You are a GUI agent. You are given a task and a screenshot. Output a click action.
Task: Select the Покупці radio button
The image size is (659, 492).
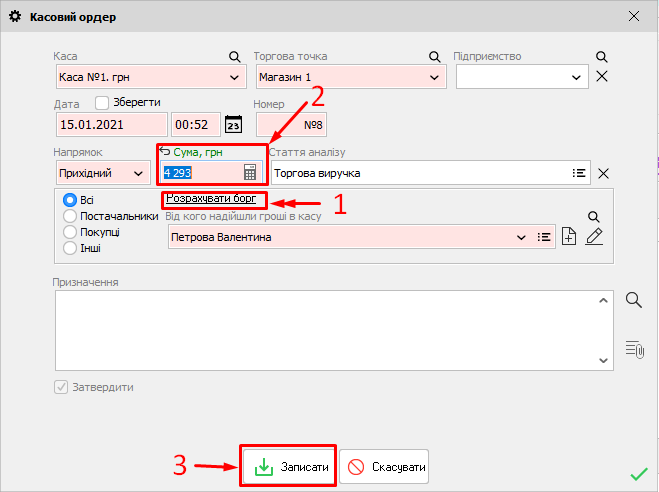(x=70, y=232)
